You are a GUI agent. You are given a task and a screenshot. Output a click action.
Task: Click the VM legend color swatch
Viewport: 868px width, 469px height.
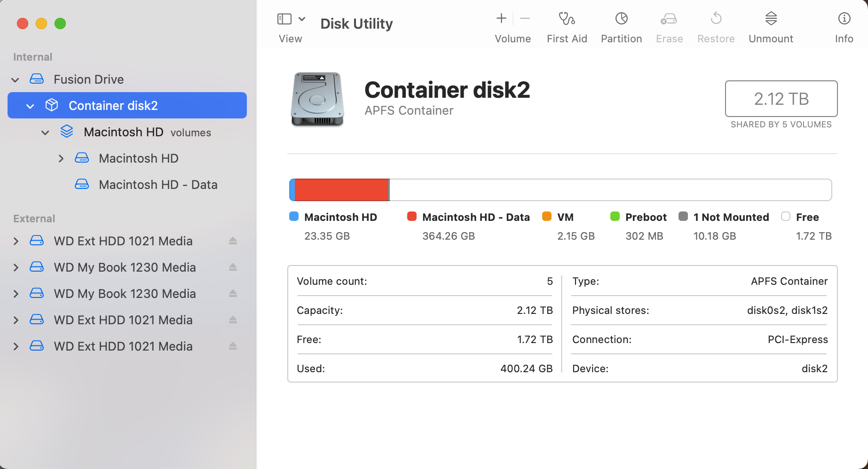pyautogui.click(x=547, y=217)
